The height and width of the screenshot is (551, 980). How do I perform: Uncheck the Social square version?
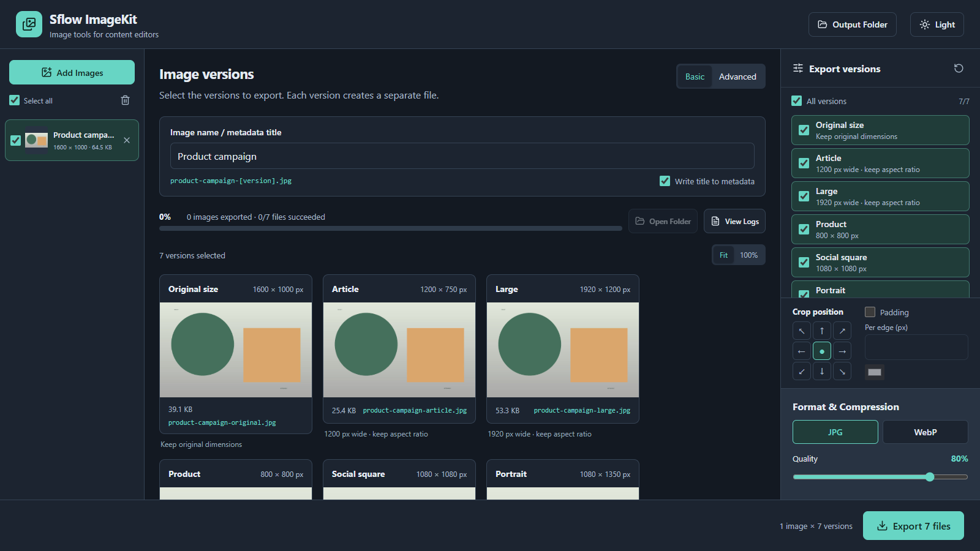804,263
